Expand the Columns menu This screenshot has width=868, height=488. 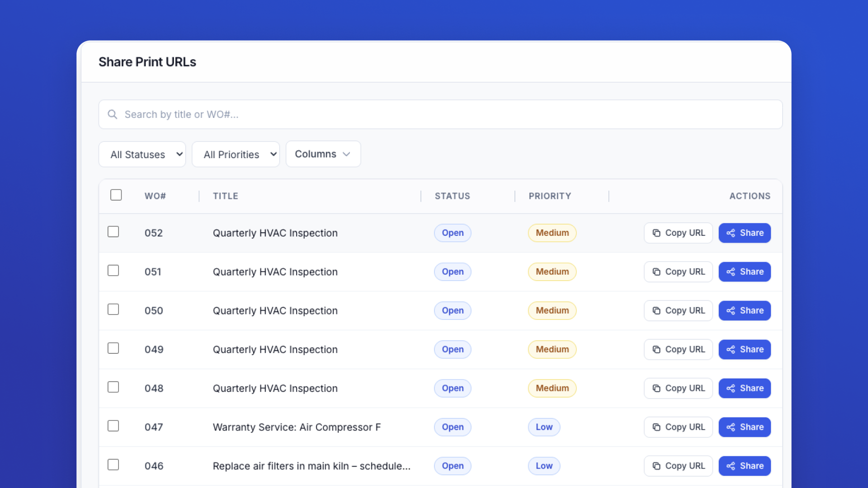click(x=323, y=154)
